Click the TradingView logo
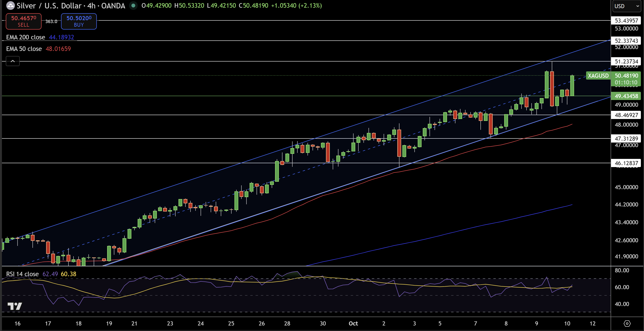644x331 pixels. [14, 306]
